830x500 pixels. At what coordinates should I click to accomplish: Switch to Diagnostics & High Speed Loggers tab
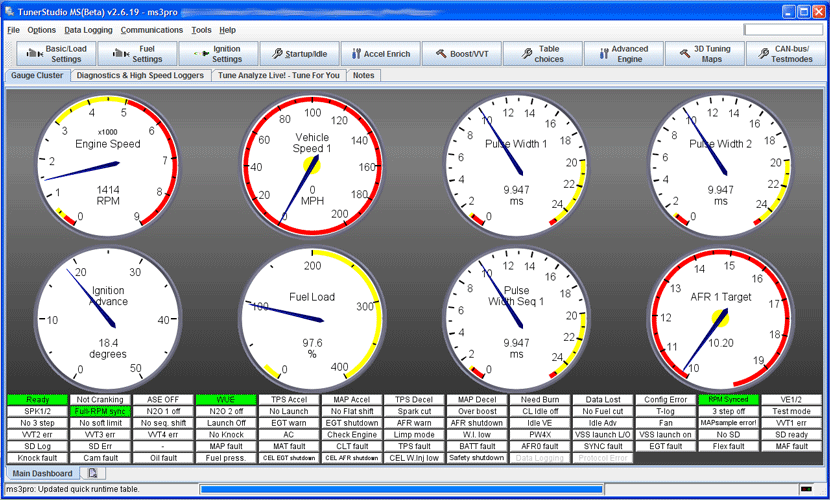[139, 75]
